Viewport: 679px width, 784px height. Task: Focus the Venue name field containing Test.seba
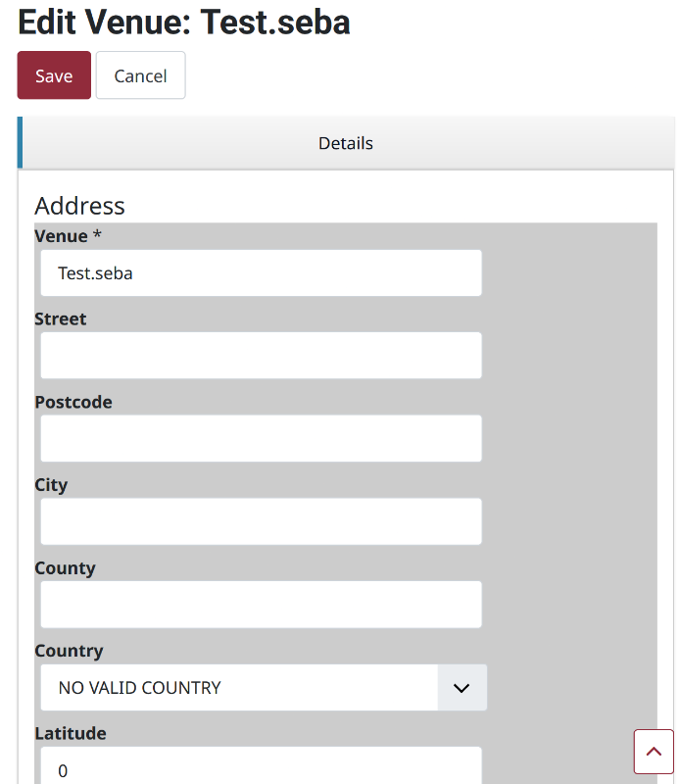point(261,273)
